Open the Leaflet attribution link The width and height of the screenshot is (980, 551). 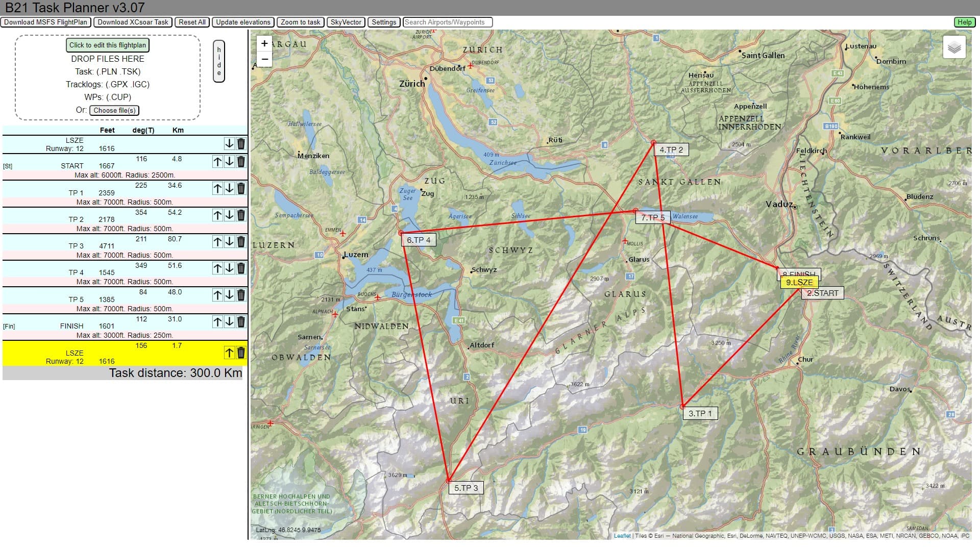pos(622,536)
